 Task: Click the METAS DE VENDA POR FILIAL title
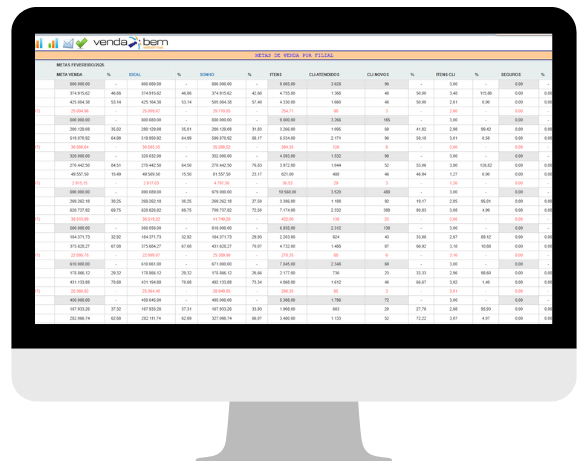[294, 55]
